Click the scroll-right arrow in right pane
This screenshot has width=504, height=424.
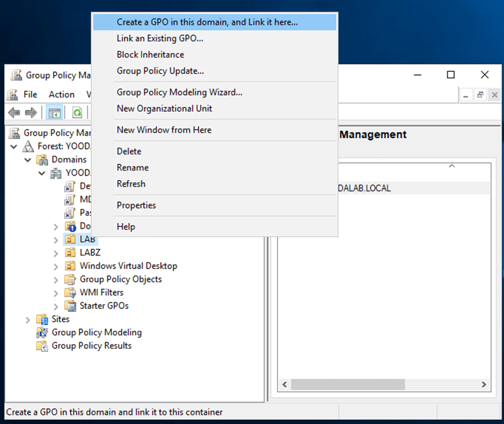[484, 384]
